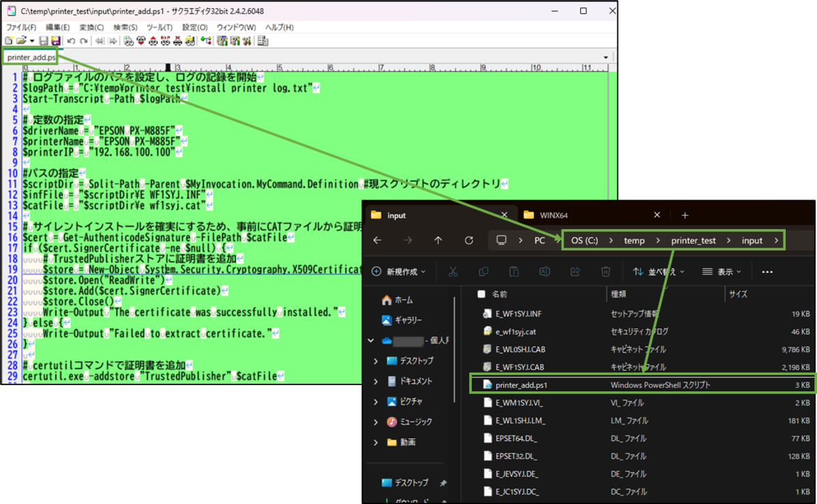Click the Save As icon in Sakura toolbar
The image size is (817, 504).
point(55,41)
